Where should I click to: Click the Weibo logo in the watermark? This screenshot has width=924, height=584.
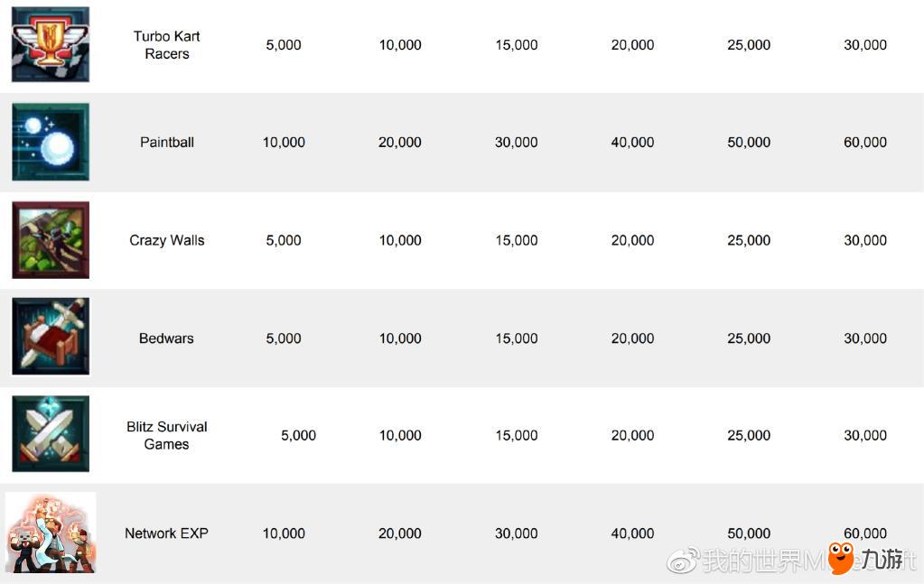pos(683,560)
